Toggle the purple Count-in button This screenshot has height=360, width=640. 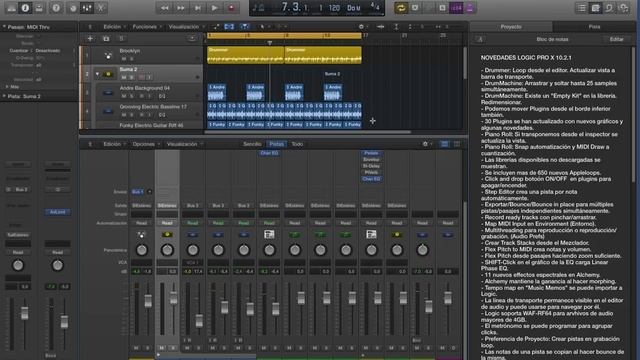(x=456, y=8)
